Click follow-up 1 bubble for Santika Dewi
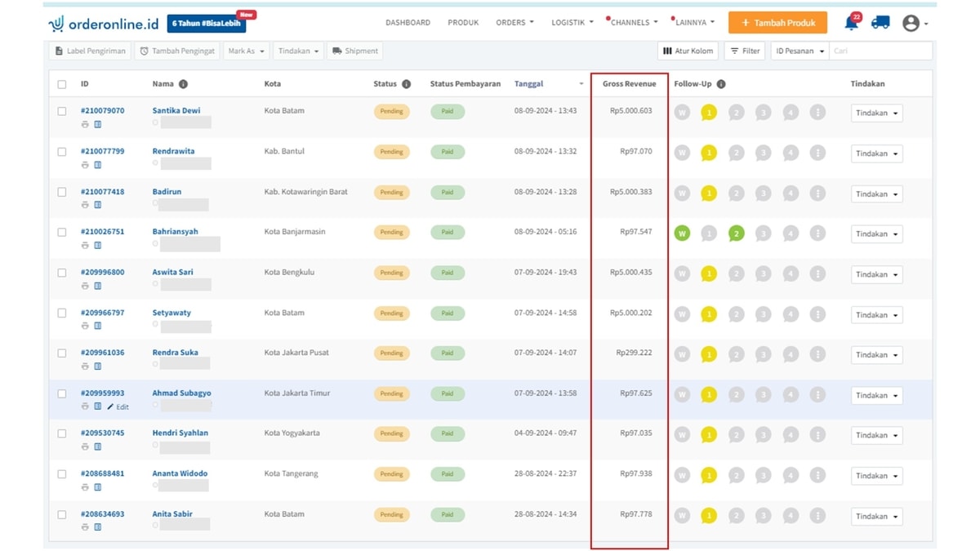The image size is (980, 551). click(709, 113)
